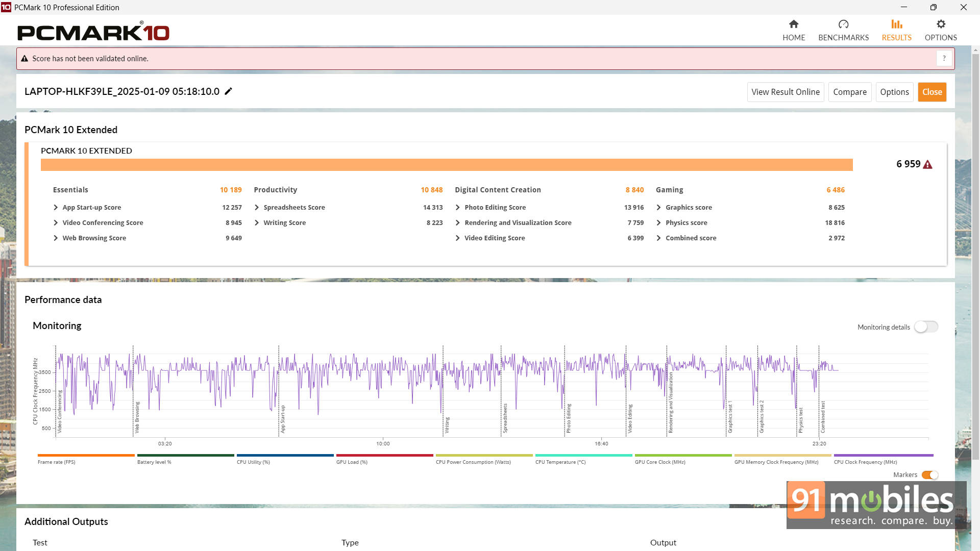Select the GPU Load (%) legend series

point(352,462)
